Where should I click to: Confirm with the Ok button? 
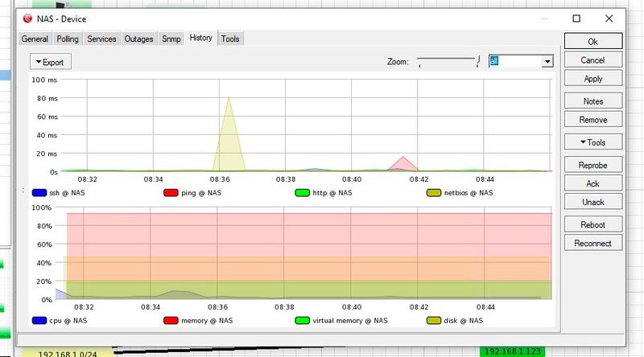click(x=593, y=42)
